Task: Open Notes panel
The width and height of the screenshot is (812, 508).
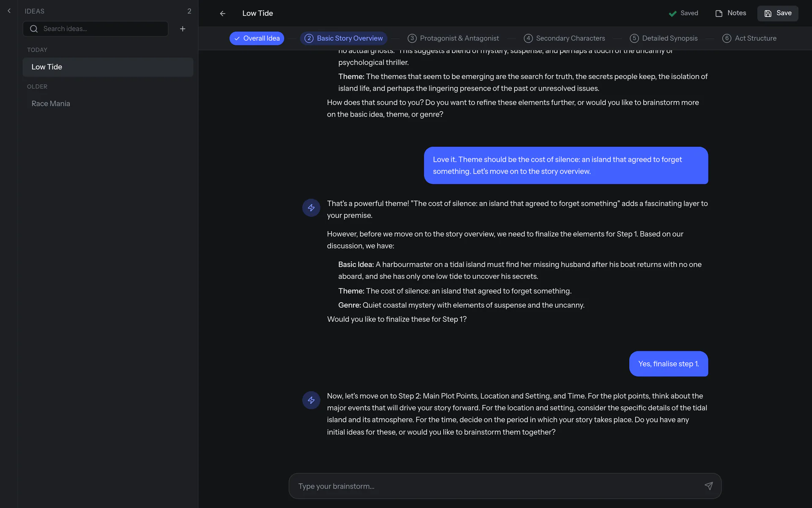Action: [730, 13]
